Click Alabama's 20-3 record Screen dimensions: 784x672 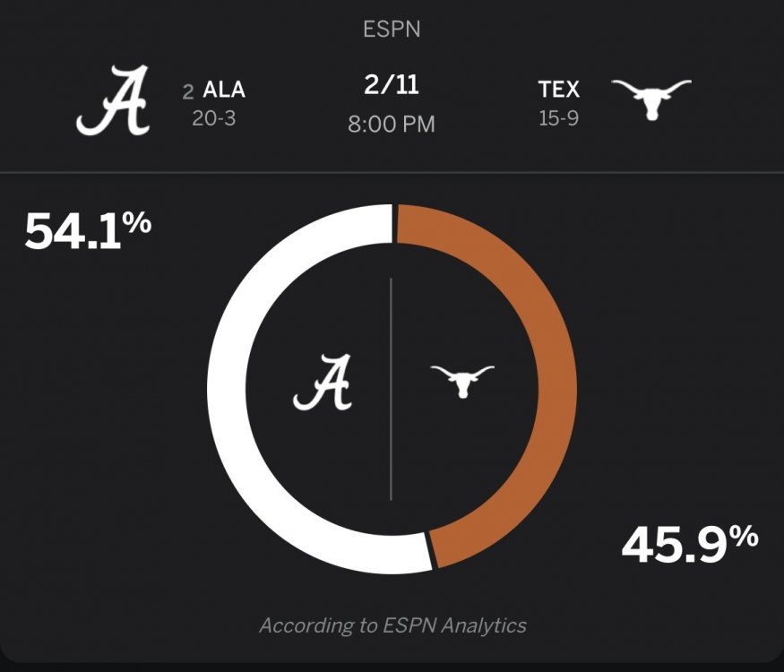(214, 117)
